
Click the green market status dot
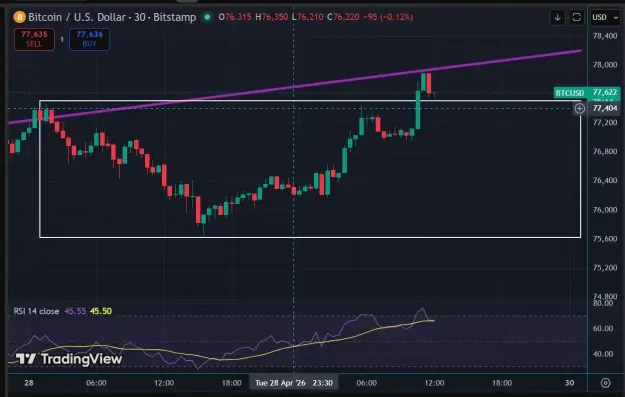[207, 17]
